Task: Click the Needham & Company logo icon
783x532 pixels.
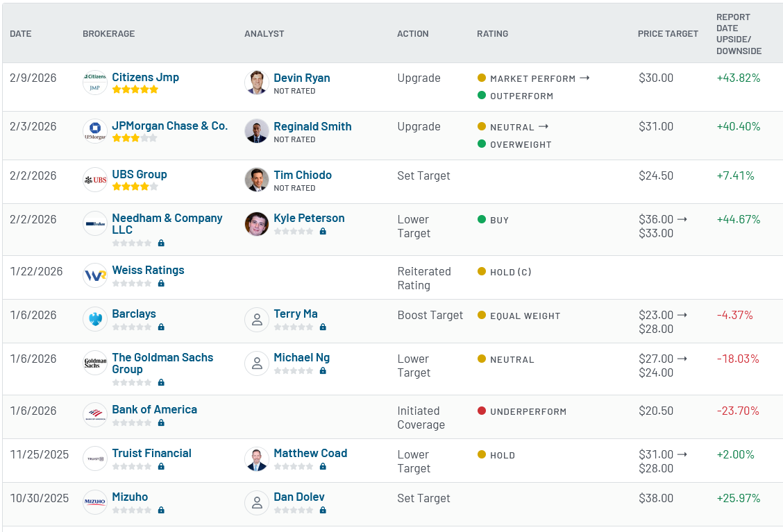Action: pos(95,223)
